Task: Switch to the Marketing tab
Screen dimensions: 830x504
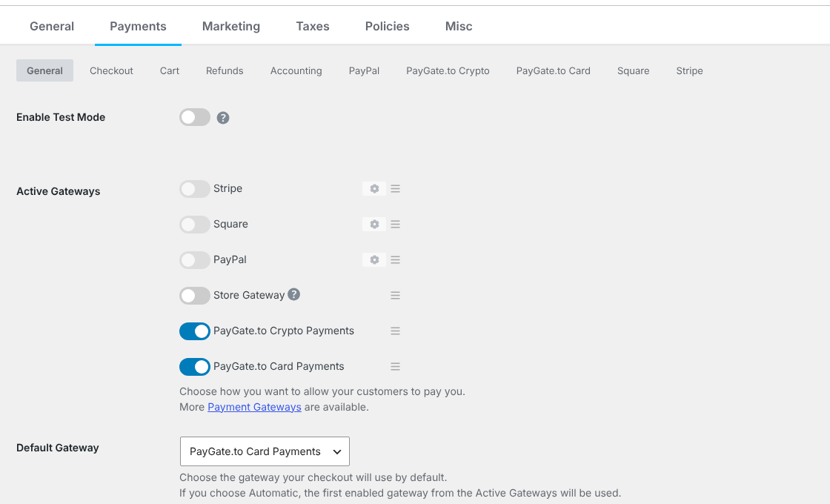Action: [230, 27]
